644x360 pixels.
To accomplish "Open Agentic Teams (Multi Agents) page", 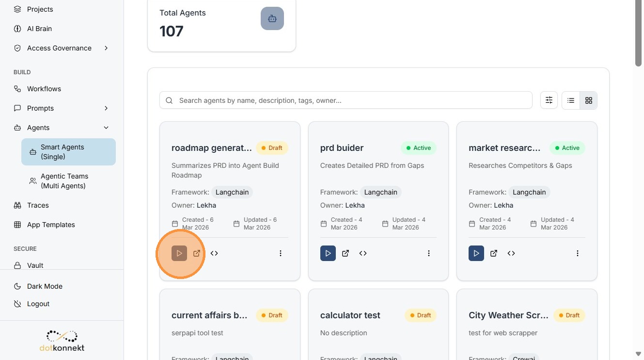I will pyautogui.click(x=64, y=181).
